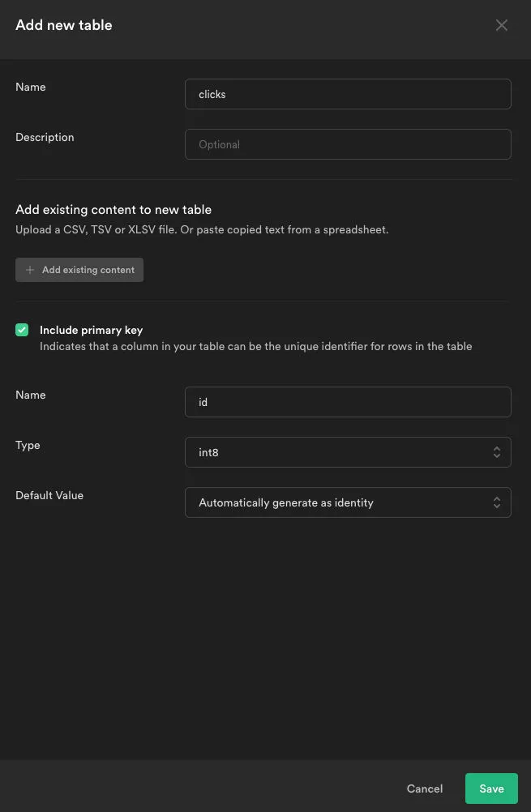Viewport: 531px width, 812px height.
Task: Close the Add new table panel
Action: tap(502, 25)
